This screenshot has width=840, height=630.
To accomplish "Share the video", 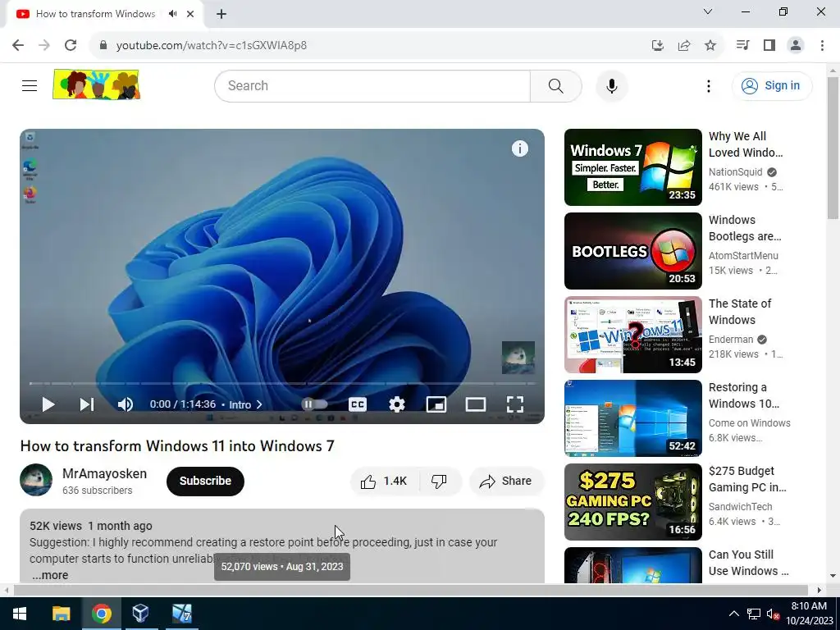I will (x=506, y=481).
